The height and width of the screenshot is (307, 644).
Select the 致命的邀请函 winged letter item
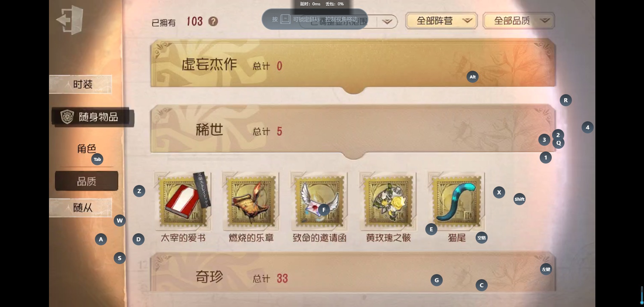pyautogui.click(x=319, y=201)
